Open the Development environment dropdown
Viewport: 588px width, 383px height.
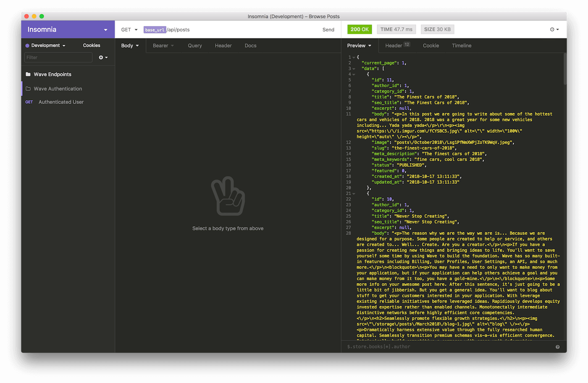coord(45,45)
